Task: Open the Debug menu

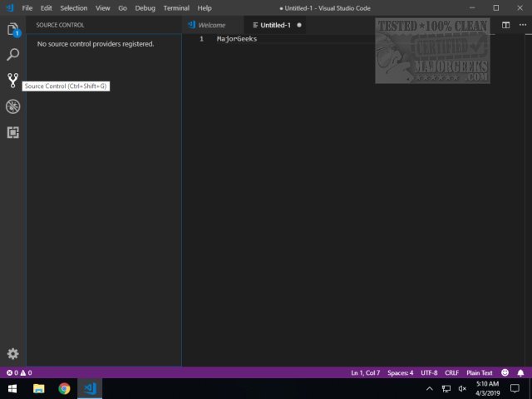Action: click(145, 8)
